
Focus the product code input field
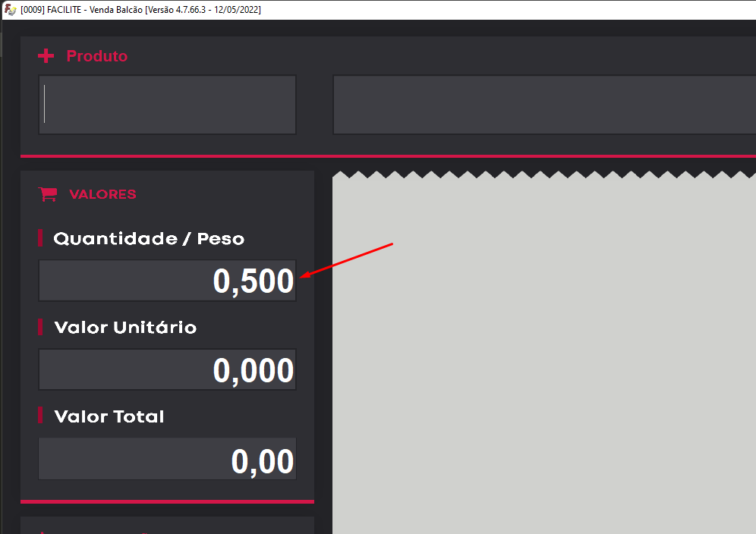click(167, 105)
